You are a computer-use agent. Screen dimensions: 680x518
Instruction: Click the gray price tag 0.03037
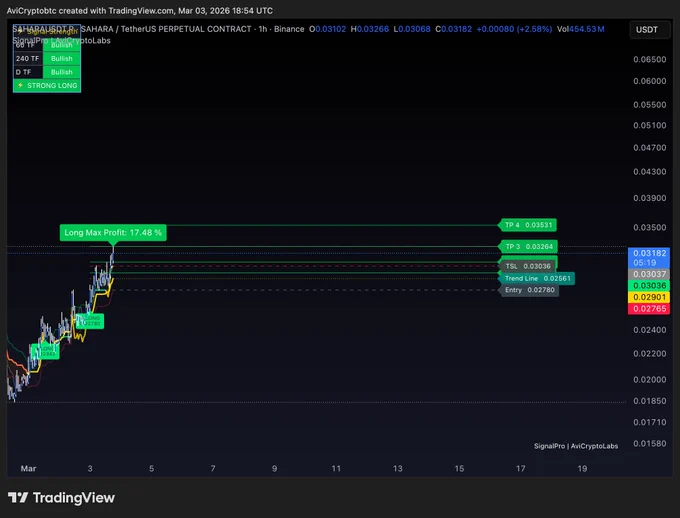(x=649, y=274)
